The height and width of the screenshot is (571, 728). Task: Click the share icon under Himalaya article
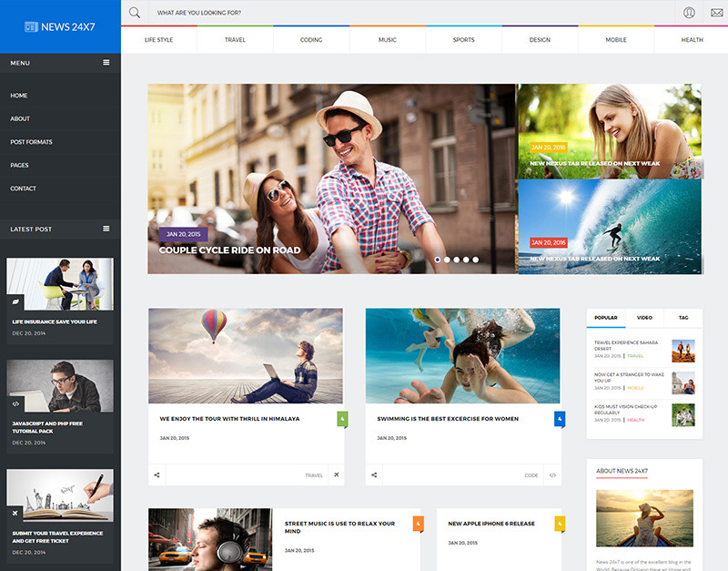coord(157,474)
